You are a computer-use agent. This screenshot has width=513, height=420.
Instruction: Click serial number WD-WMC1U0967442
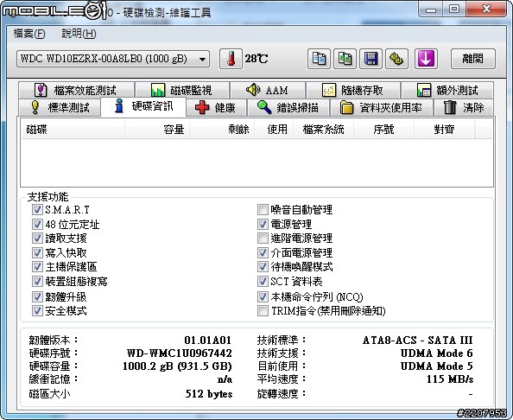click(x=180, y=353)
